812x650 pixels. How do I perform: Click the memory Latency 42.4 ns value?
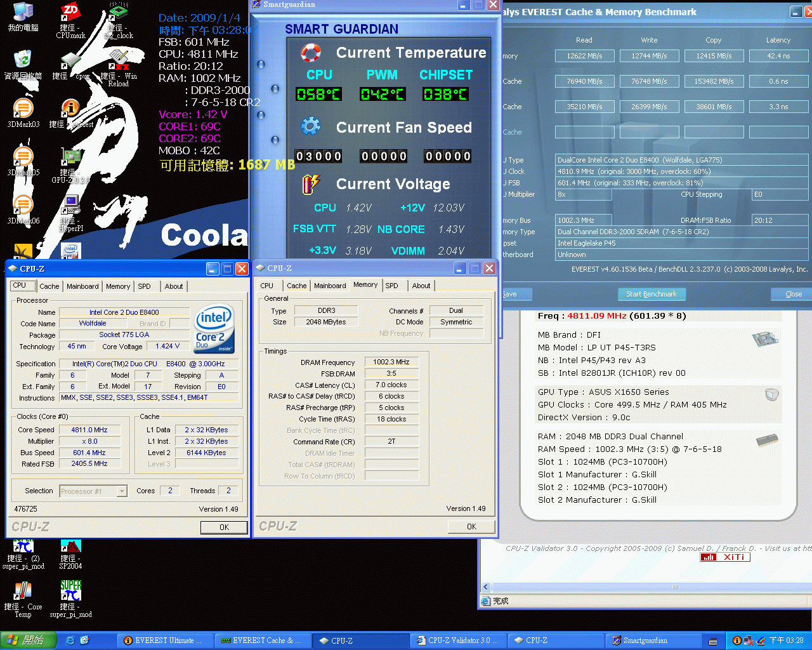point(778,56)
